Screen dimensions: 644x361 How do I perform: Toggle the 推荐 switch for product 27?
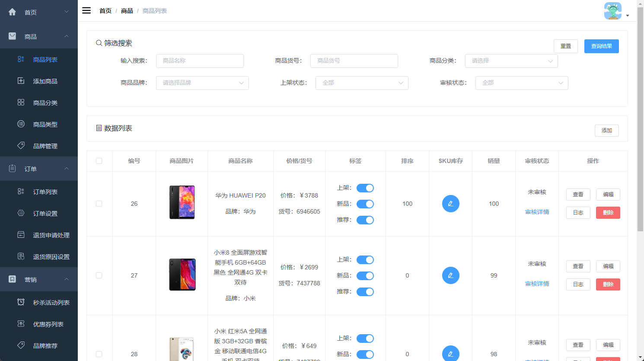[x=365, y=292]
